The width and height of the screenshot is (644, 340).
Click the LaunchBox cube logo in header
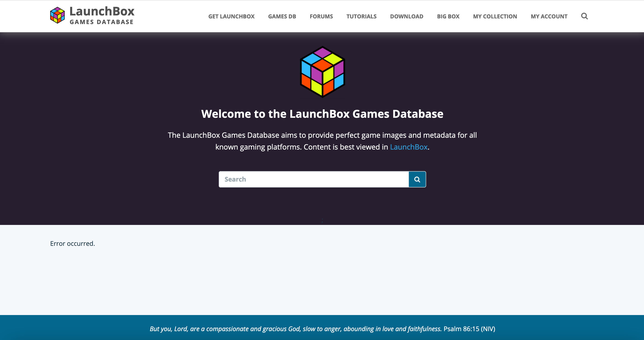[57, 15]
